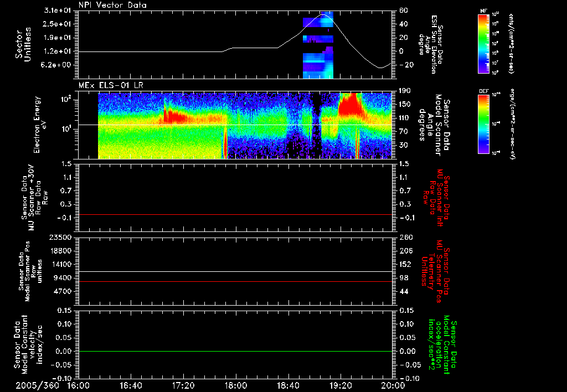This screenshot has width=567, height=392.
Task: Click the 10¹ electron energy tick label
Action: (x=66, y=129)
